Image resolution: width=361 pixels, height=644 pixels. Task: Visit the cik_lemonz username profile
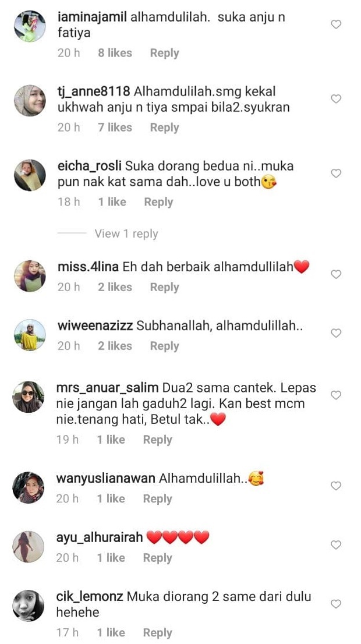tap(90, 597)
